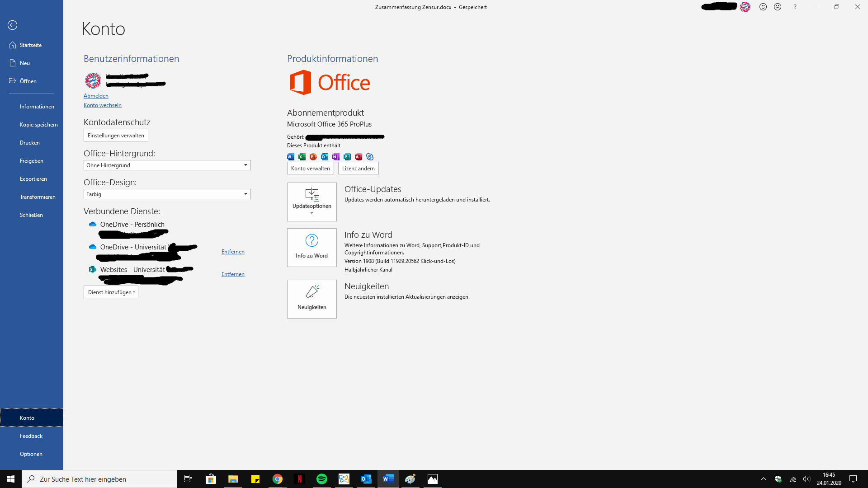Click the Access product icon
This screenshot has height=488, width=868.
click(359, 157)
